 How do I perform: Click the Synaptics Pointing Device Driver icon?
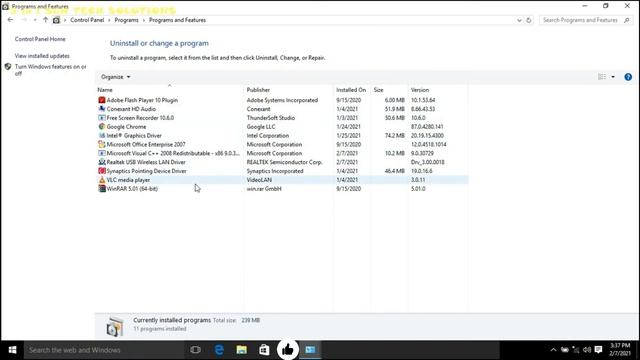102,171
